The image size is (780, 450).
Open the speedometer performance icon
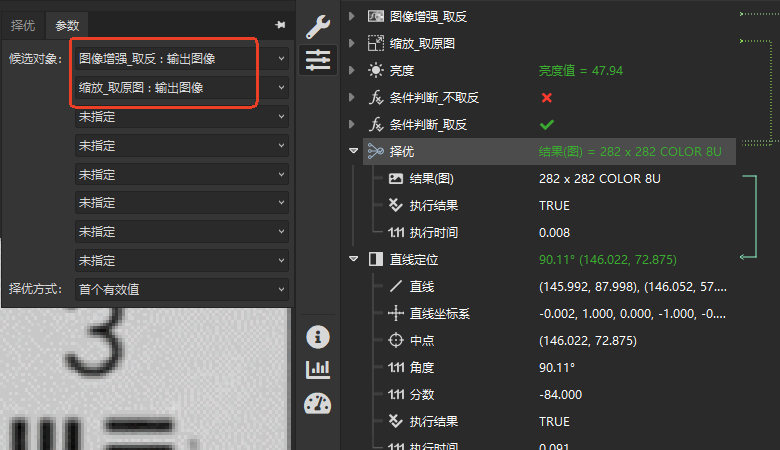point(318,403)
